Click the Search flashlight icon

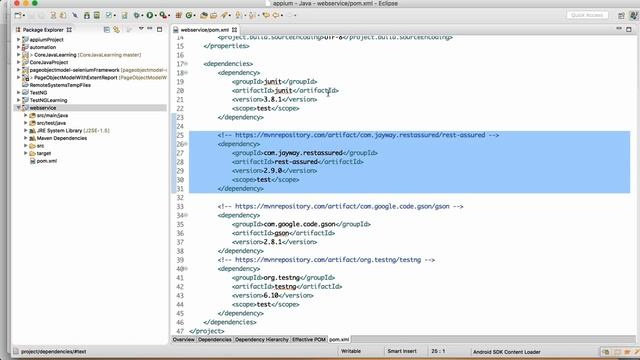pyautogui.click(x=224, y=15)
